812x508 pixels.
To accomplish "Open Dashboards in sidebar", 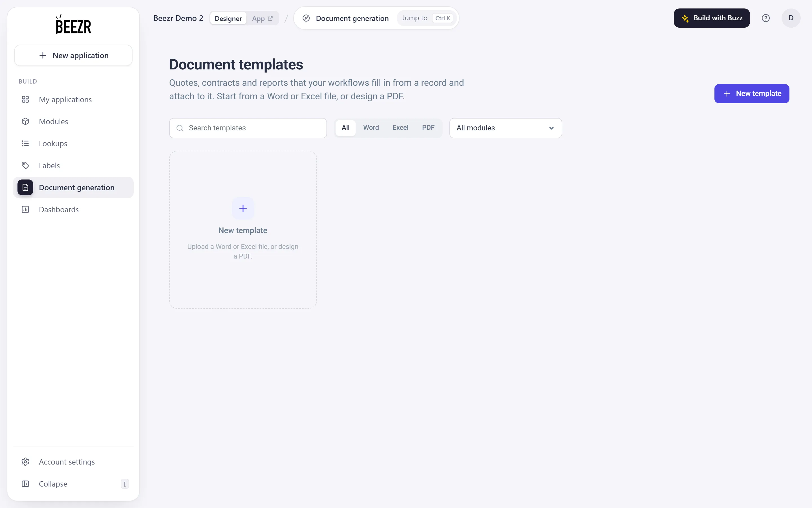I will (73, 210).
